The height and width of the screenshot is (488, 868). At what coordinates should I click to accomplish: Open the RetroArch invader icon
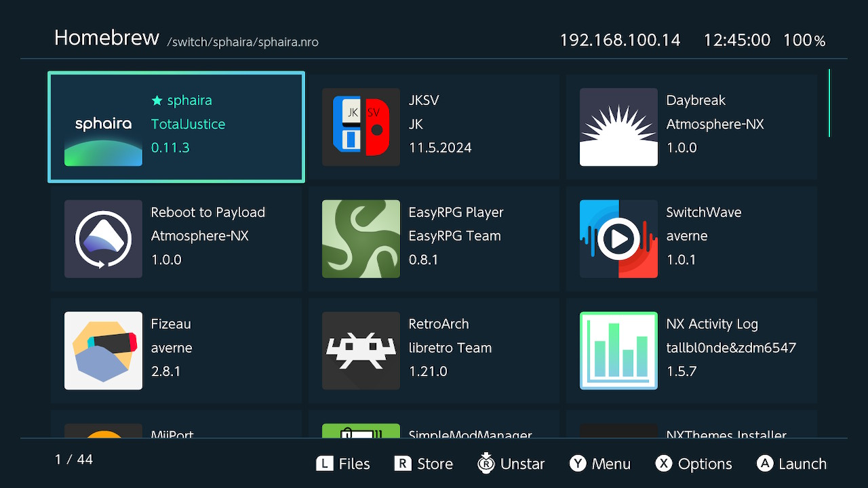[x=361, y=350]
